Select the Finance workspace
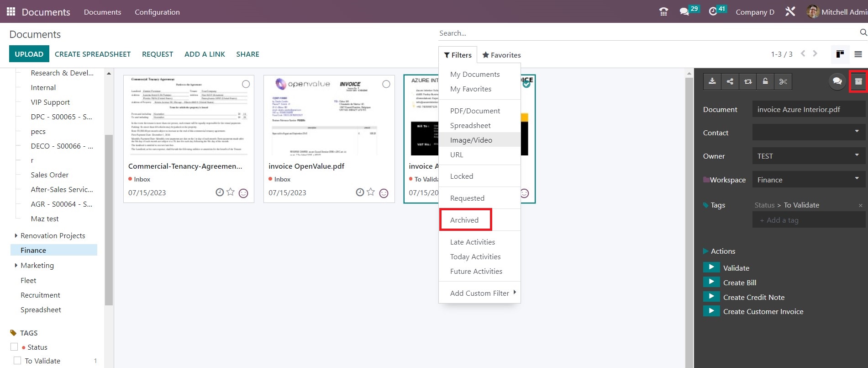The width and height of the screenshot is (868, 368). pos(53,250)
